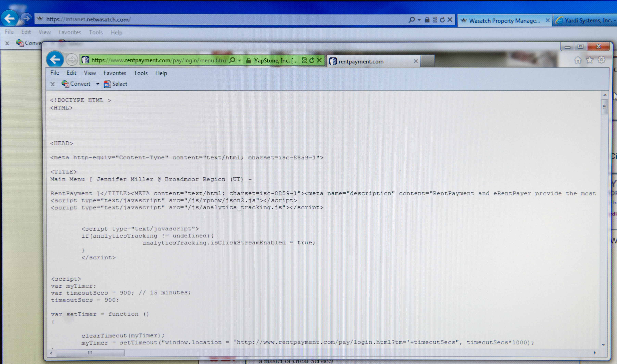617x364 pixels.
Task: Close the rentpayment.com tab
Action: click(416, 61)
